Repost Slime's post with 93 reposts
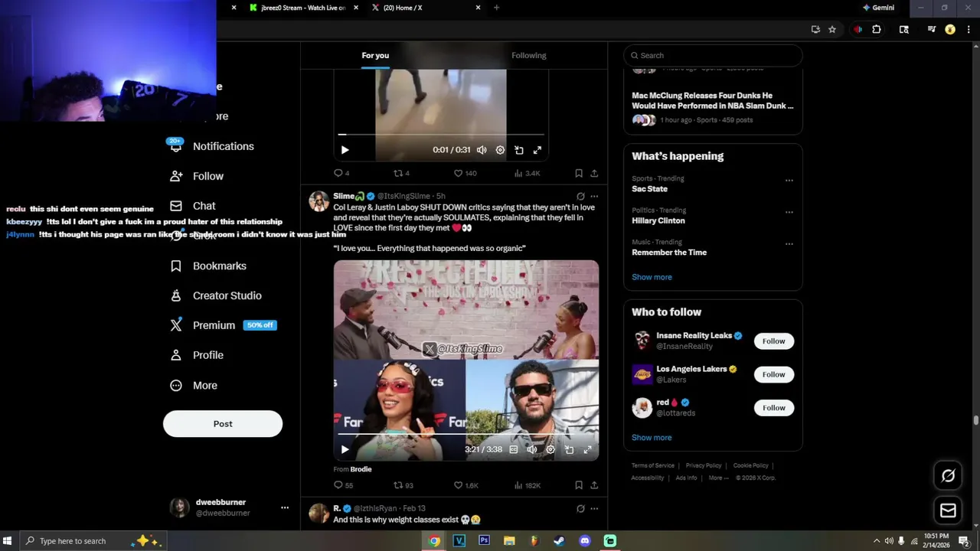Viewport: 980px width, 551px height. 403,485
